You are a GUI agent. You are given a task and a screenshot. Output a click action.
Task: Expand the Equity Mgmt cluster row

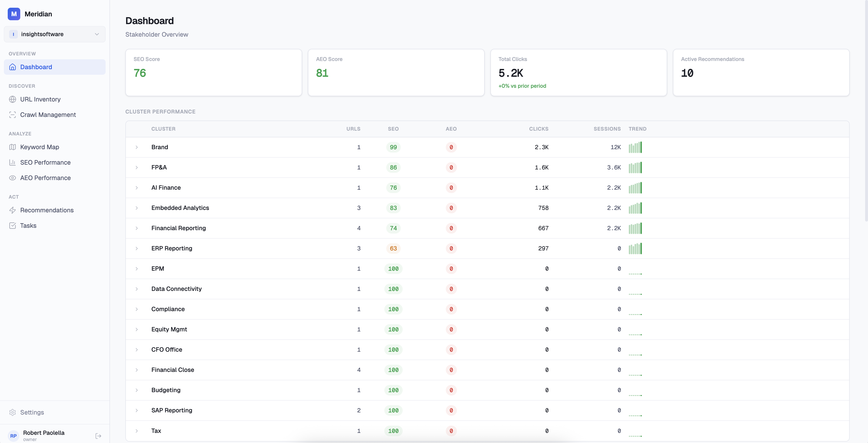pyautogui.click(x=137, y=329)
